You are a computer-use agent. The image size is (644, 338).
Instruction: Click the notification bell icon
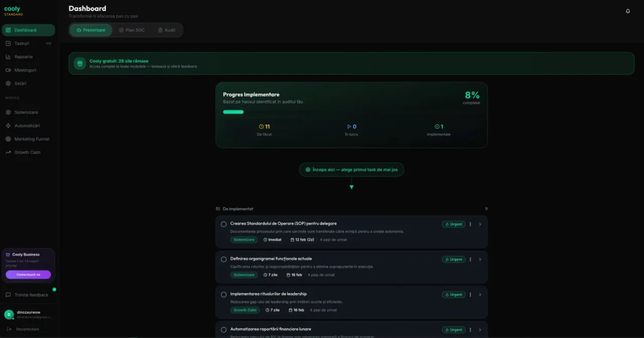627,11
